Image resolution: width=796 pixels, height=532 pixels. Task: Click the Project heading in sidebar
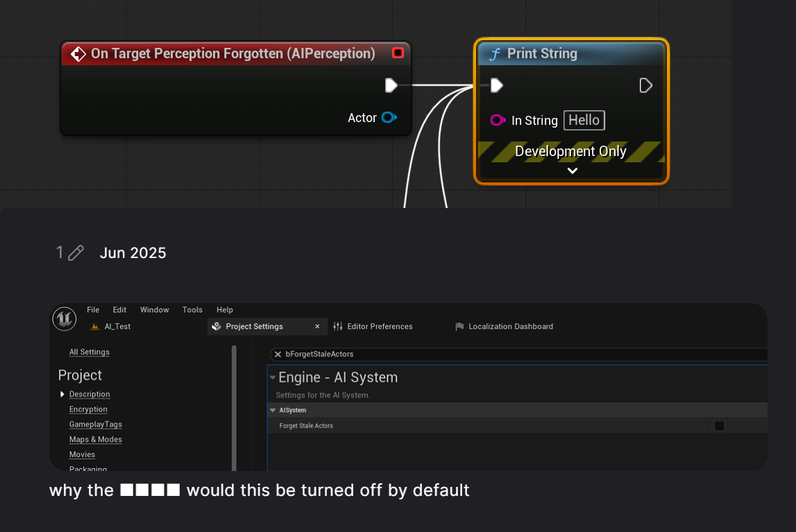point(80,375)
